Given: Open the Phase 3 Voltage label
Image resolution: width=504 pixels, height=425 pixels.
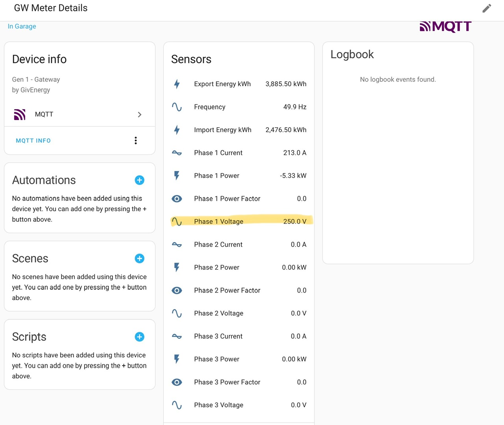Looking at the screenshot, I should [x=219, y=405].
